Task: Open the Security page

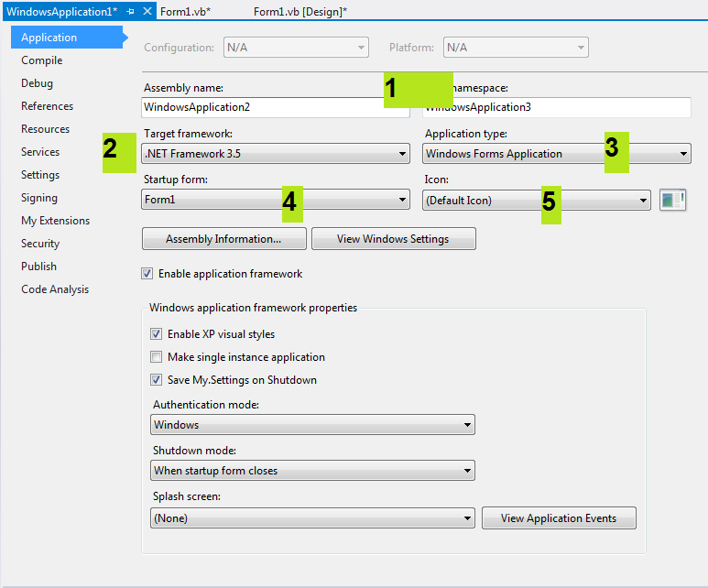Action: [x=40, y=244]
